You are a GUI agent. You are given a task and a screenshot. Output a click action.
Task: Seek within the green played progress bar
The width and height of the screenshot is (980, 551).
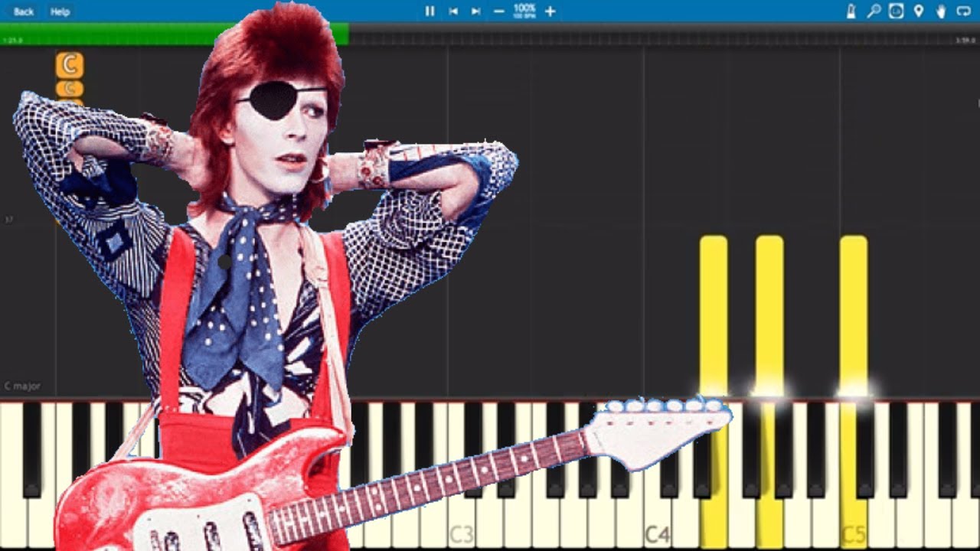(175, 34)
